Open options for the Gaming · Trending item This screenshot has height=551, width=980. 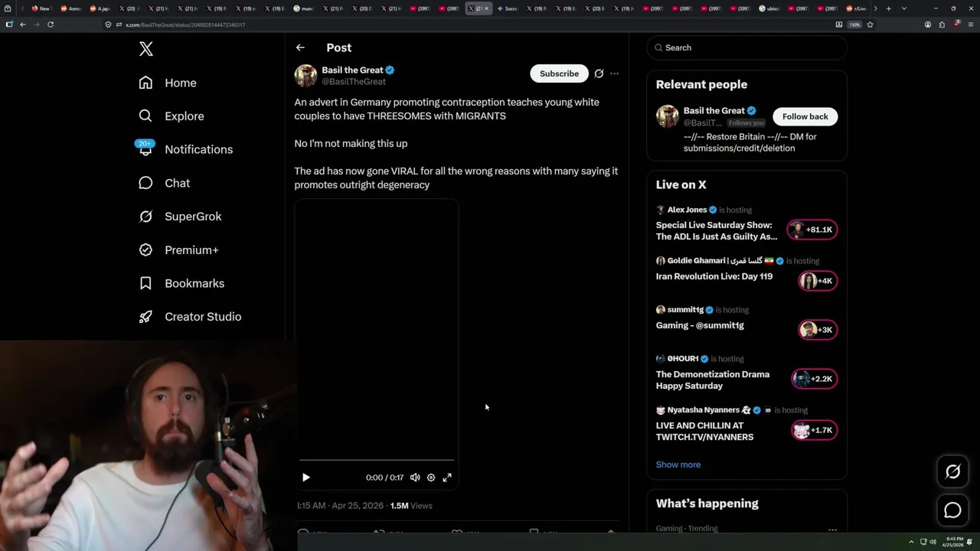(x=832, y=530)
